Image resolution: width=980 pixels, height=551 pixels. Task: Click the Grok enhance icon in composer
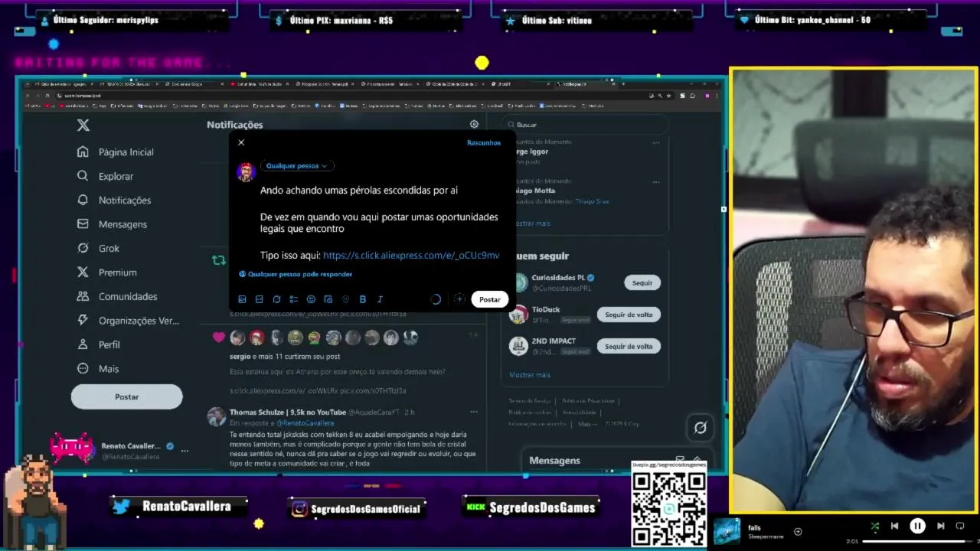tap(276, 299)
